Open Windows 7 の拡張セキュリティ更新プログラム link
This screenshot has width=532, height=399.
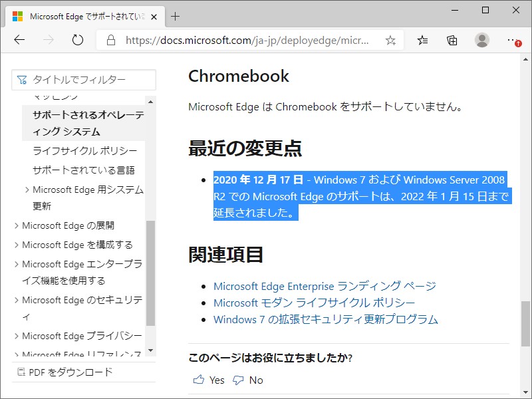pos(326,319)
